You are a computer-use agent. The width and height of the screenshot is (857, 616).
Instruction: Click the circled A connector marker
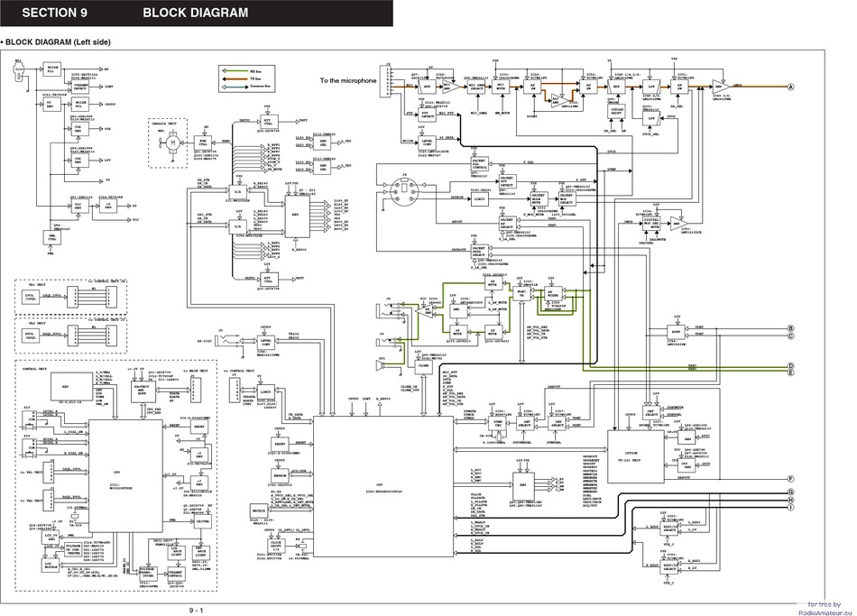point(790,87)
